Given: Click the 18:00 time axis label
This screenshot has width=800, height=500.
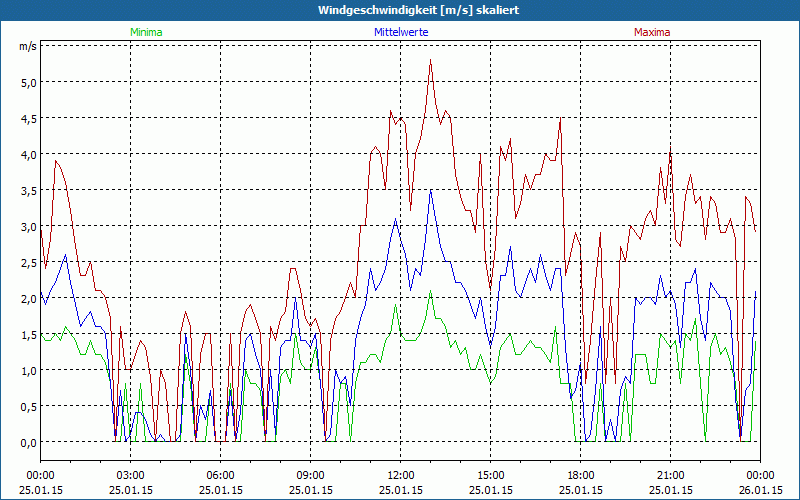Looking at the screenshot, I should pos(581,476).
